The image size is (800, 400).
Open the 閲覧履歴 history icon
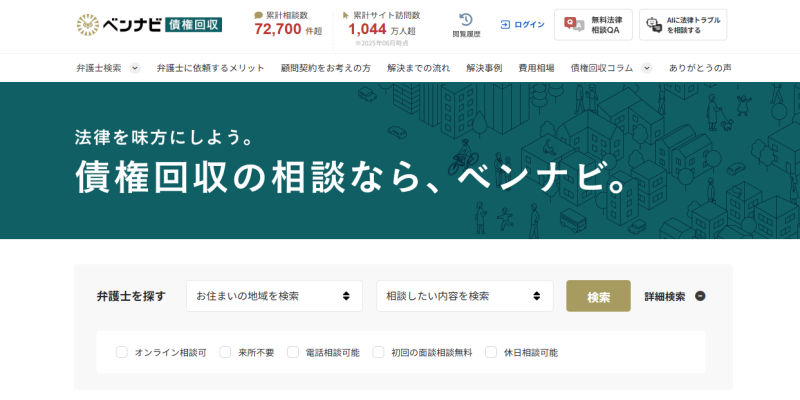click(x=466, y=20)
